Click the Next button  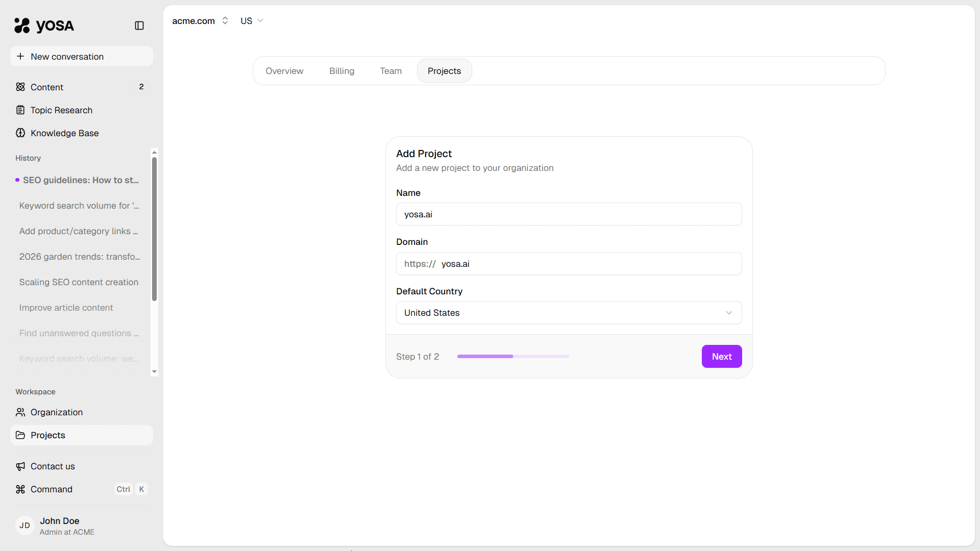pos(721,356)
